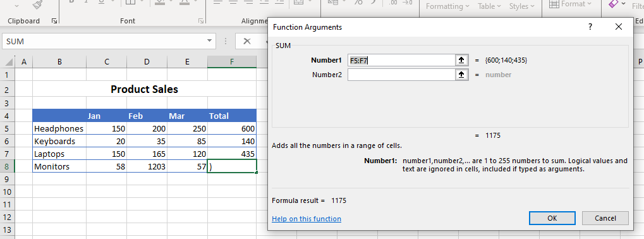Open the Help on this function link
Screen dimensions: 644x239
point(307,219)
